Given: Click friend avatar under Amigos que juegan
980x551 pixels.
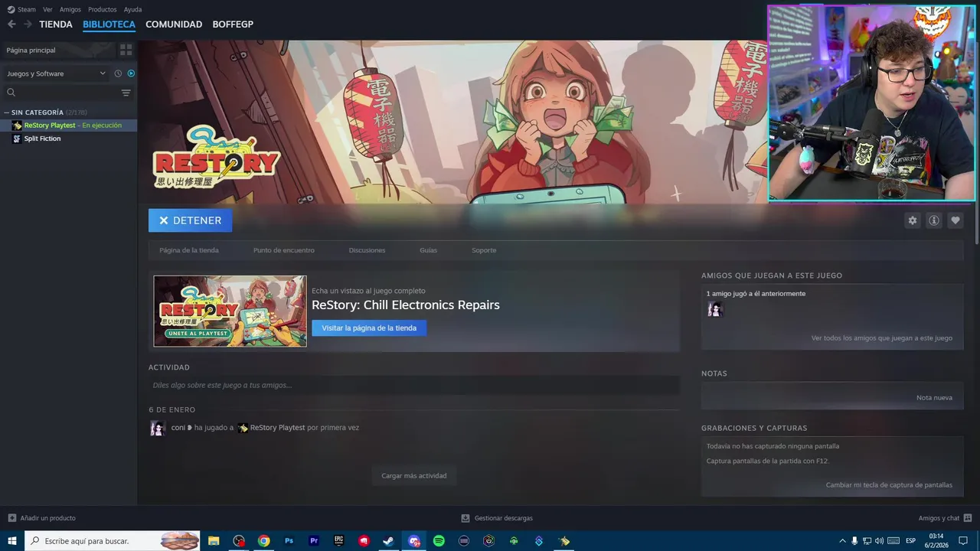Looking at the screenshot, I should click(715, 309).
